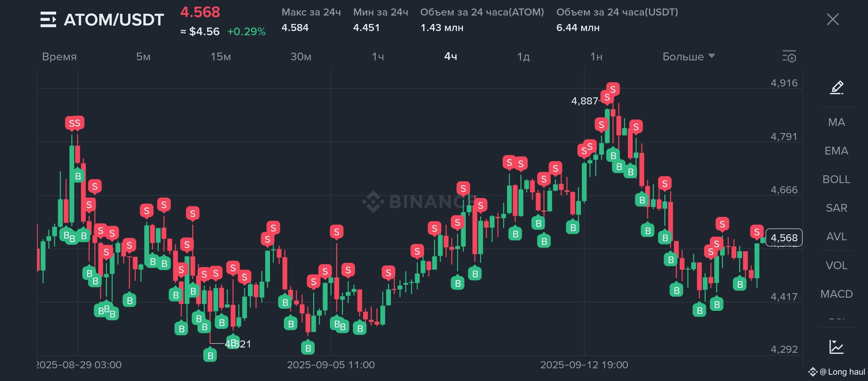Screen dimensions: 868x381
Task: Click the 4,916 price axis label
Action: click(784, 83)
